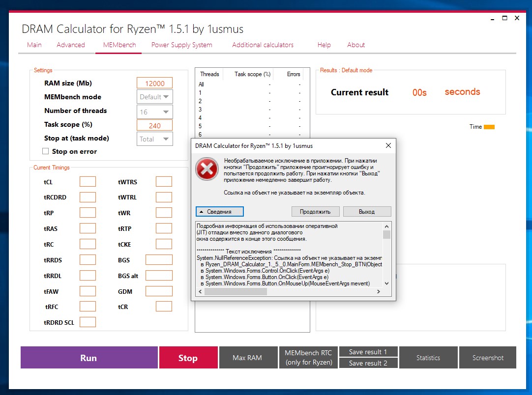
Task: Open the About tab
Action: (x=356, y=45)
